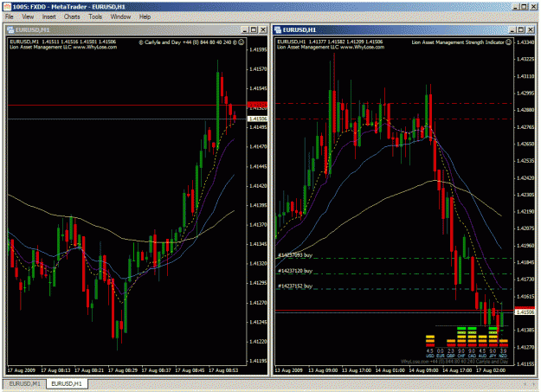Screen dimensions: 541x392
Task: Switch to the EURUSD,H1 bottom tab
Action: pos(67,383)
